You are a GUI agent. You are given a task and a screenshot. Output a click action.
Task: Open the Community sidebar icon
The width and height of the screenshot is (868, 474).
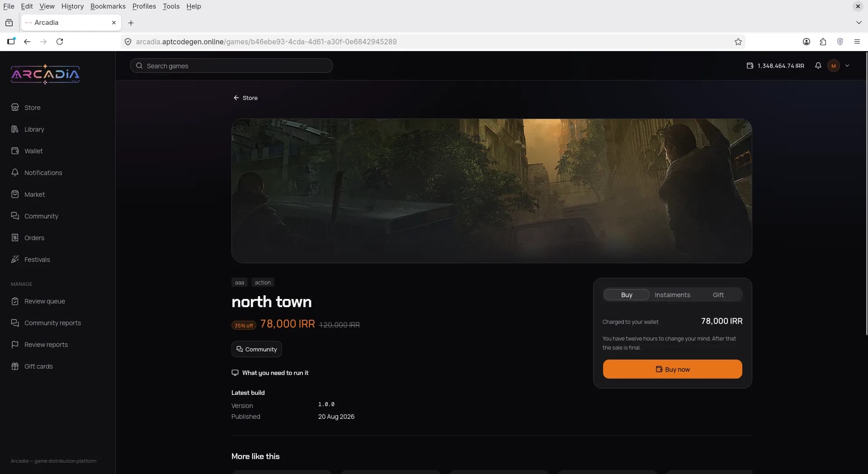(15, 216)
